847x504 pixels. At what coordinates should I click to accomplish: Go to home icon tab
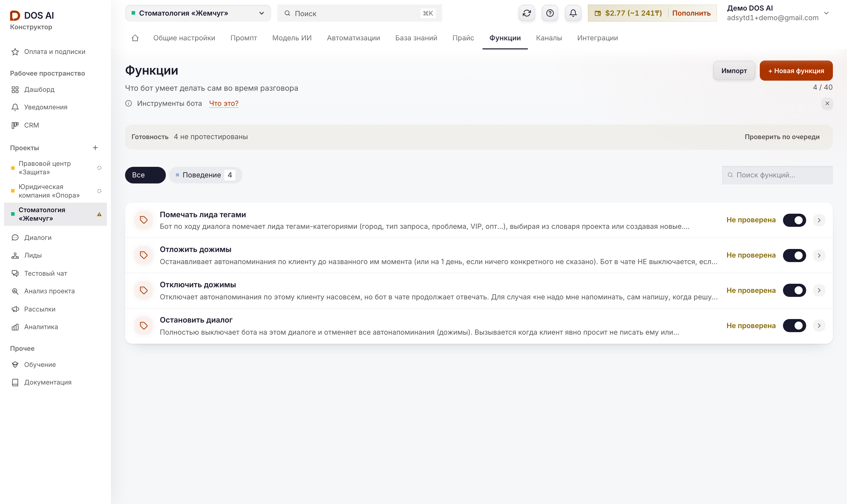(x=135, y=38)
